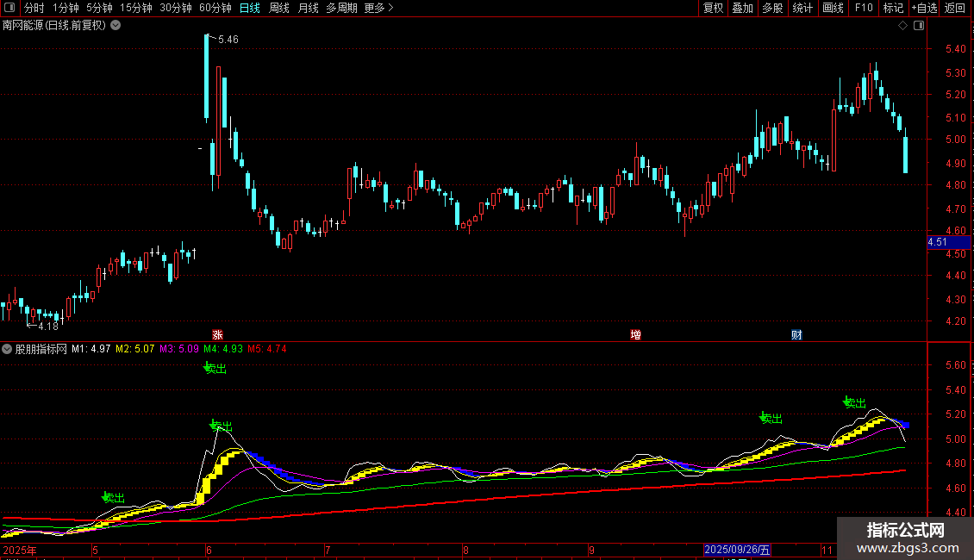
Task: Click the 2025/09/26/五 date label
Action: coord(737,550)
